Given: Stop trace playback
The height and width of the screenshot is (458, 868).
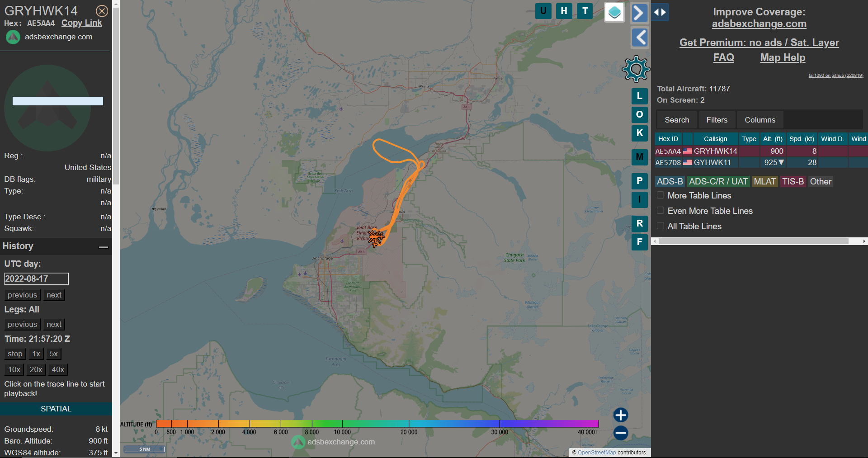Looking at the screenshot, I should (x=15, y=354).
